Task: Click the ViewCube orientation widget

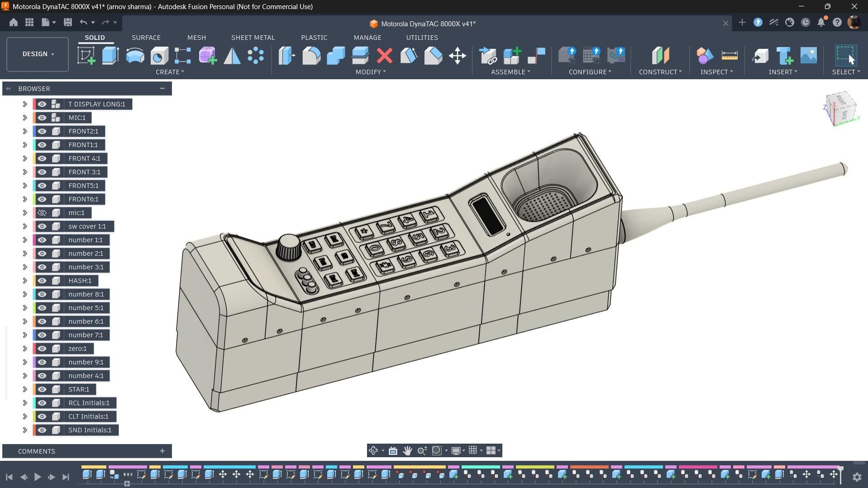Action: click(x=840, y=109)
